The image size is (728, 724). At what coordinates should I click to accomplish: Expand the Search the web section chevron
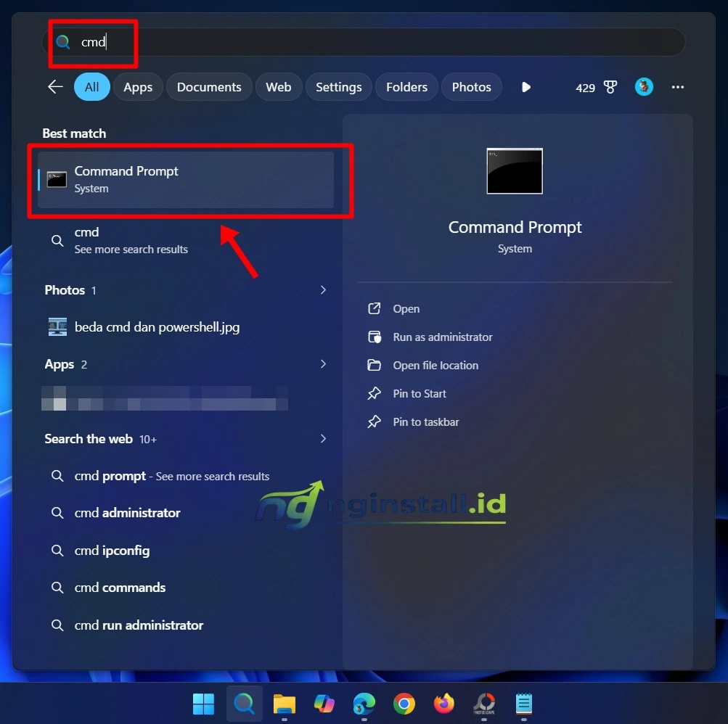[323, 439]
